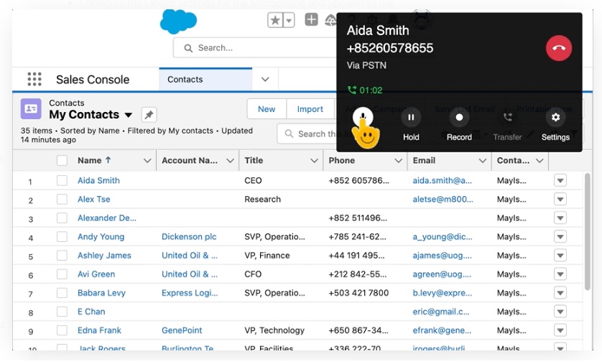The height and width of the screenshot is (364, 602).
Task: Open Ashley James contact record
Action: pos(104,256)
